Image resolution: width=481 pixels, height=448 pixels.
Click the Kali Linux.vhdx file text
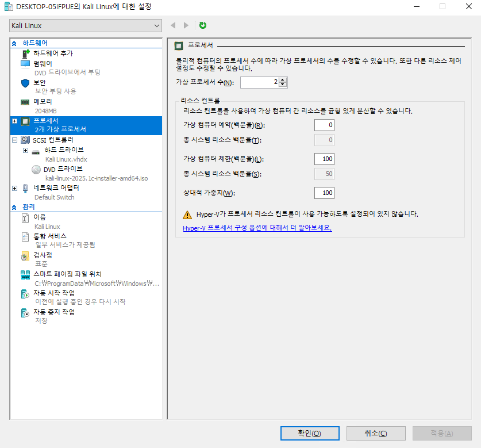coord(66,159)
